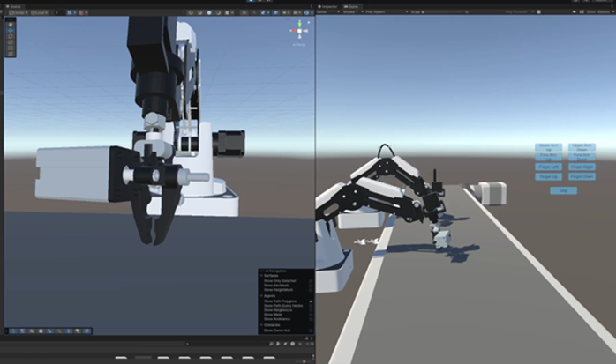
Task: Select the Hand view tool
Action: pyautogui.click(x=10, y=24)
